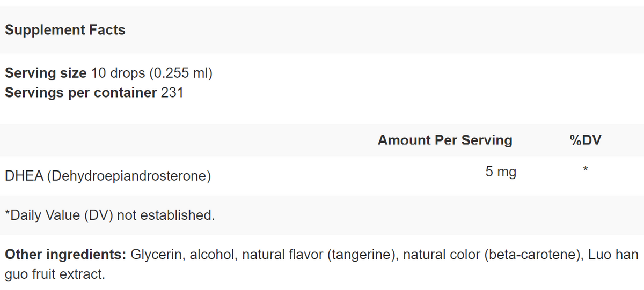Select the 231 servings value
Screen dimensions: 644x290
(x=172, y=93)
